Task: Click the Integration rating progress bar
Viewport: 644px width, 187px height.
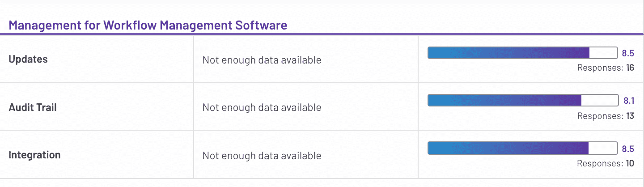Action: pyautogui.click(x=522, y=148)
